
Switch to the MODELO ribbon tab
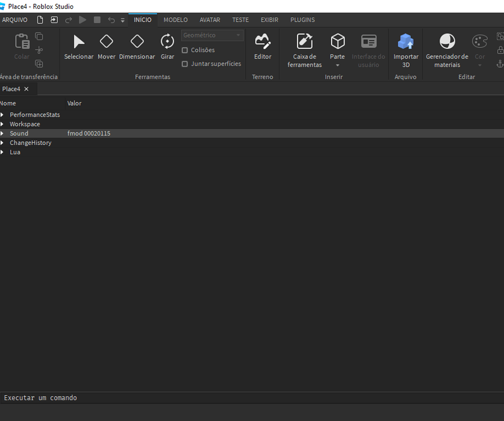pyautogui.click(x=175, y=20)
